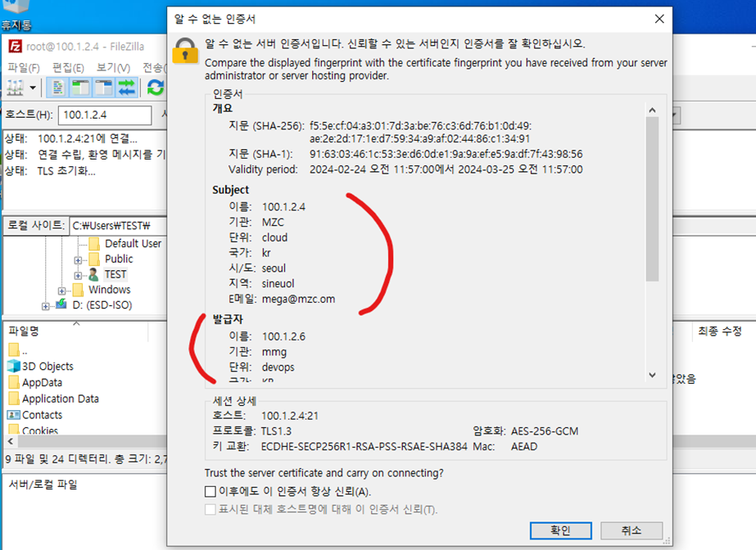The image size is (756, 550).
Task: Select the AppData folder
Action: [x=42, y=383]
